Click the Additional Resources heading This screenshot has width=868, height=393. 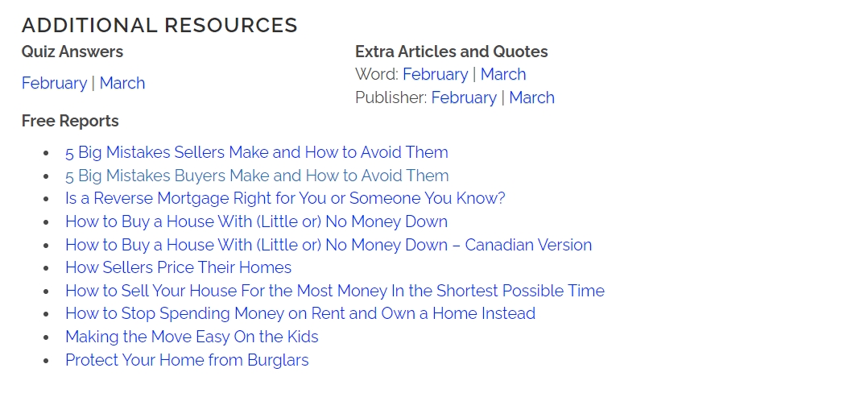(x=159, y=25)
